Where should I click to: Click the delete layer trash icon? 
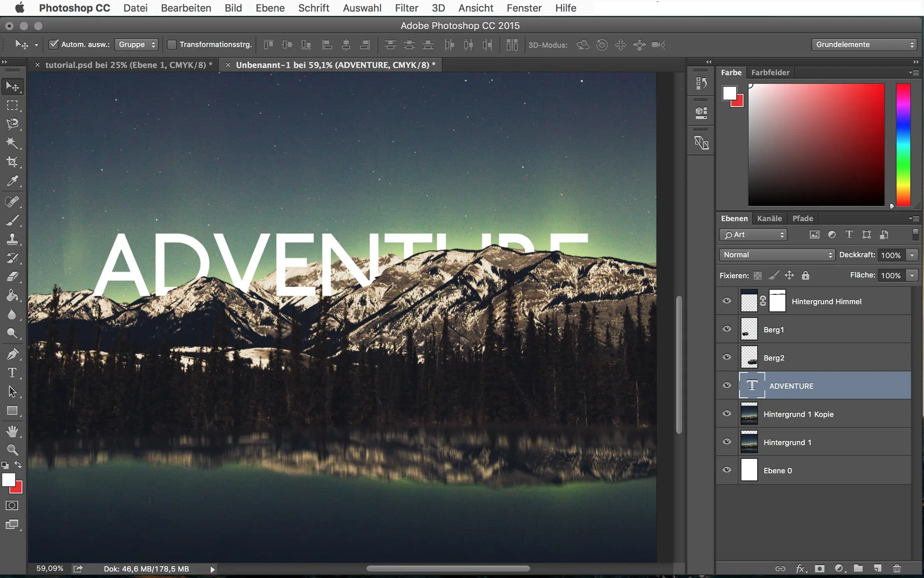tap(896, 568)
